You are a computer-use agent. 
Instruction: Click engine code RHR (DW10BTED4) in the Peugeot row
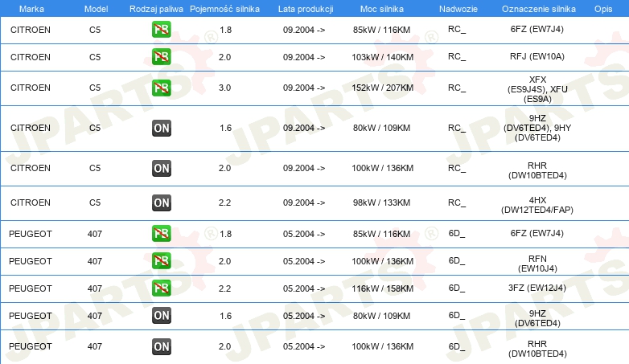click(537, 349)
